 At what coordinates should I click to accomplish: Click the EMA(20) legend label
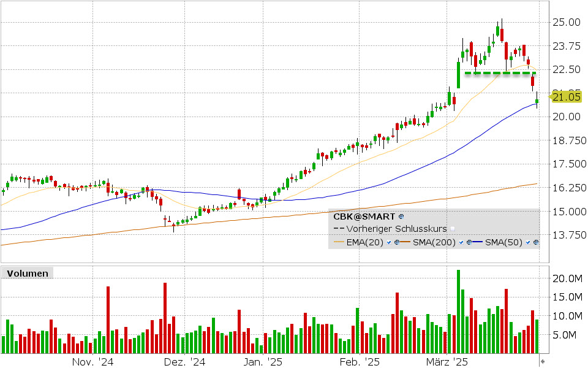pos(365,243)
